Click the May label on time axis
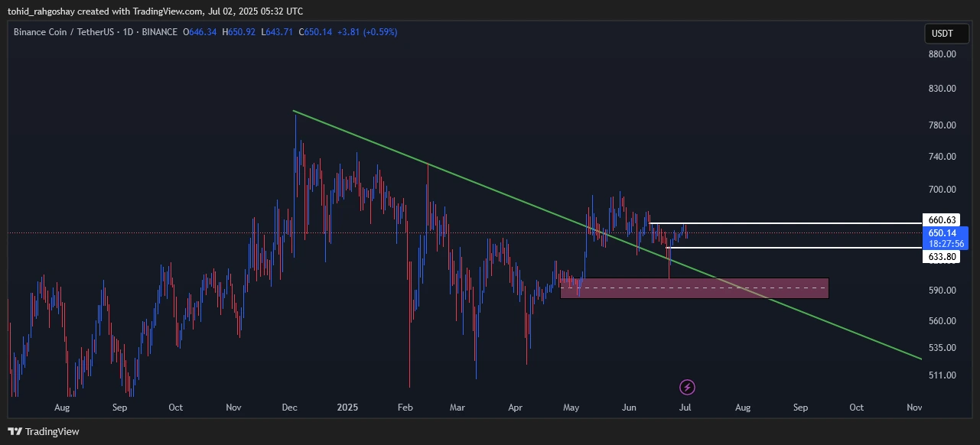The image size is (980, 445). tap(571, 408)
